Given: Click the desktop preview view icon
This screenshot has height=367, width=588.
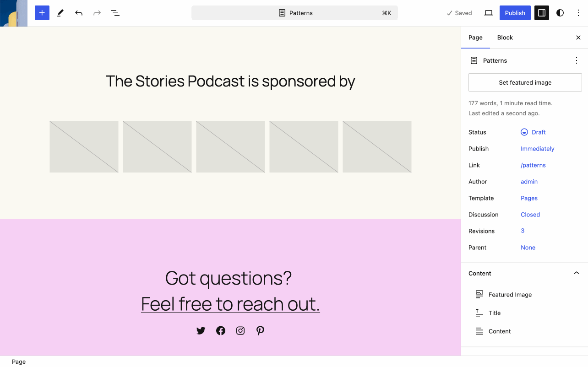Looking at the screenshot, I should tap(489, 13).
